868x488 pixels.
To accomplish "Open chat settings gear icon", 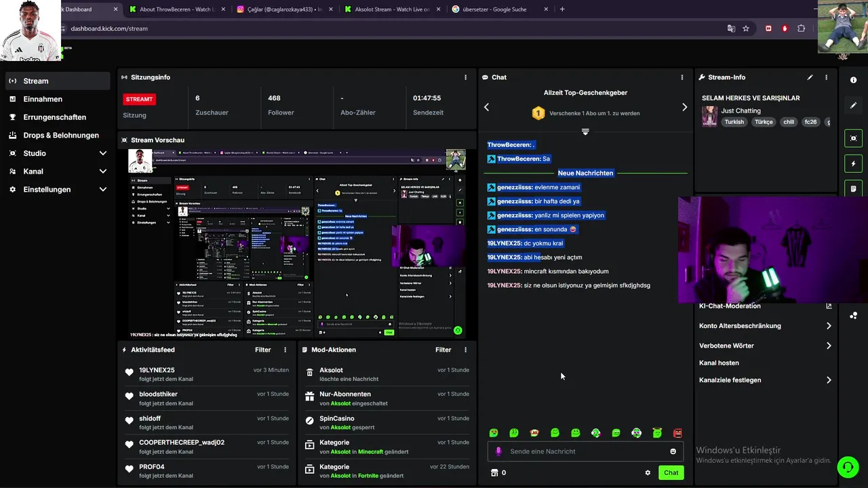I will [x=648, y=473].
